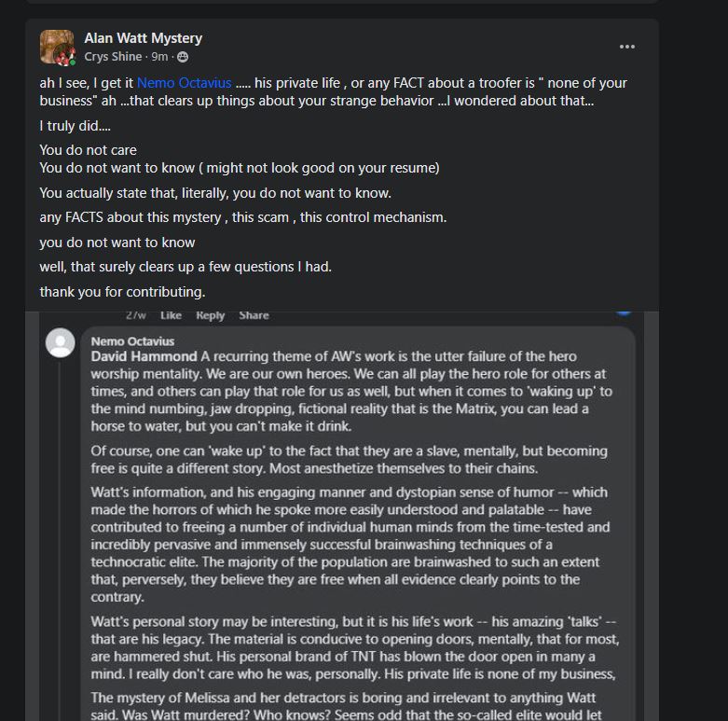Viewport: 728px width, 721px height.
Task: Visit Crys Shine's profile from byline
Action: [113, 57]
